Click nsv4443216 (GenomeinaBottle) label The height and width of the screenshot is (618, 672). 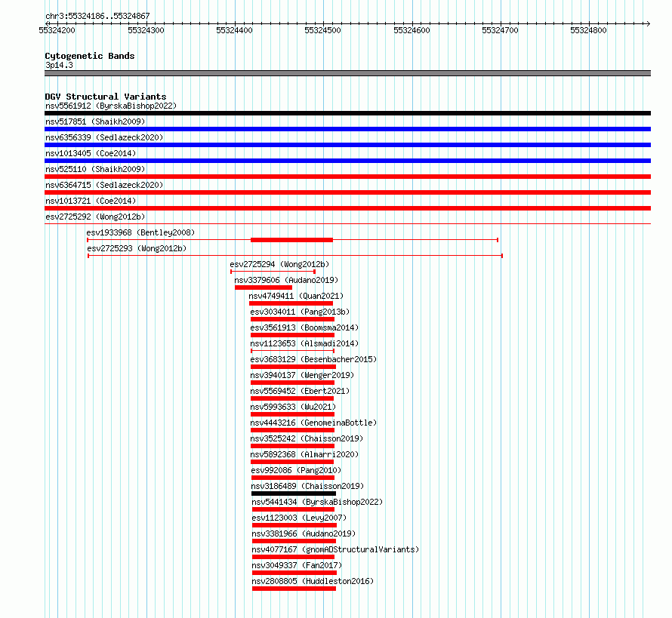(313, 423)
